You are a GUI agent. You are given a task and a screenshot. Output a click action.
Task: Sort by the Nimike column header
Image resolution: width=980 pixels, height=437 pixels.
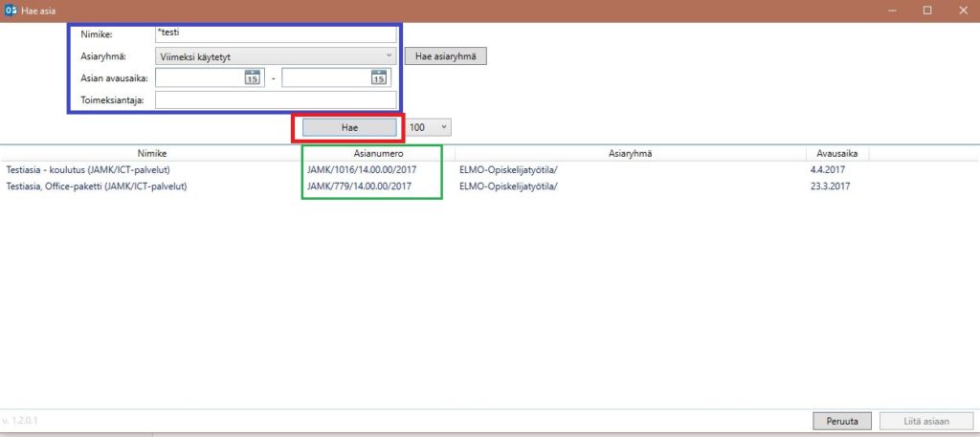(x=152, y=154)
